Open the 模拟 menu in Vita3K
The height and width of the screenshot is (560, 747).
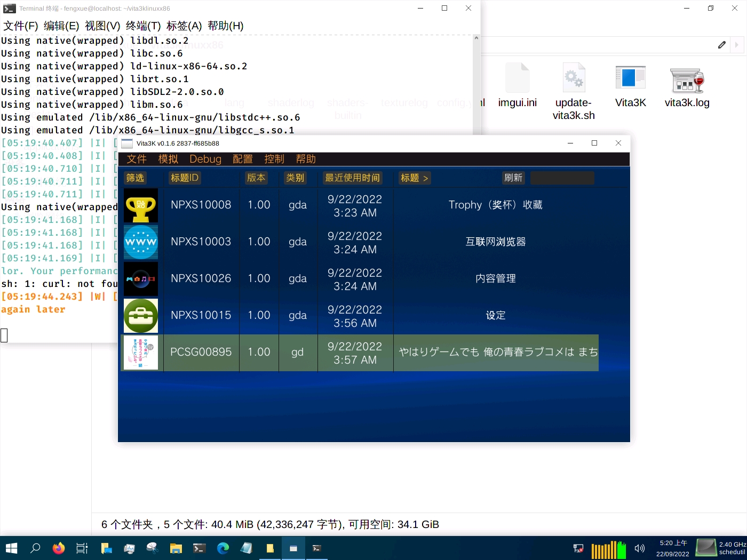pyautogui.click(x=168, y=159)
